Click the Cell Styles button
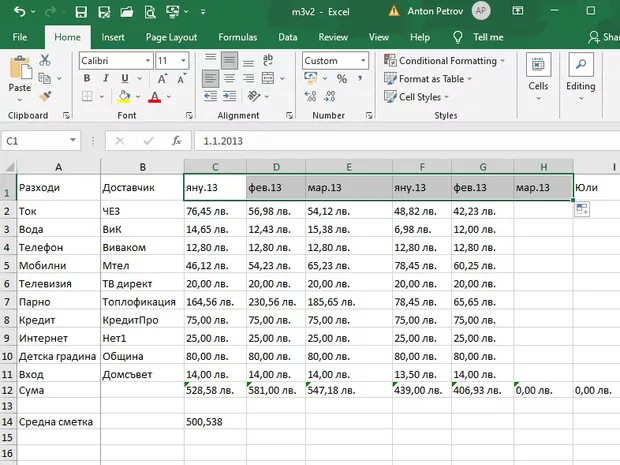The height and width of the screenshot is (465, 620). click(x=420, y=97)
